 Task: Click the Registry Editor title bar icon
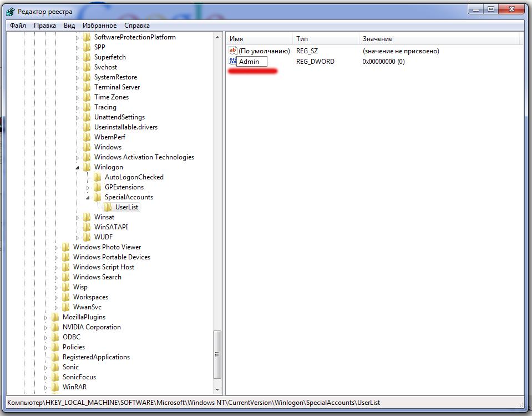pos(11,12)
